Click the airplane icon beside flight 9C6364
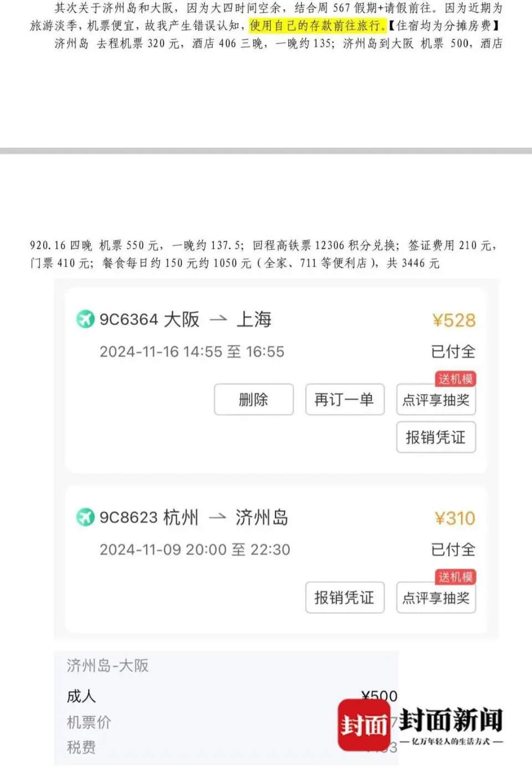Screen dimensions: 532x769 [x=85, y=319]
